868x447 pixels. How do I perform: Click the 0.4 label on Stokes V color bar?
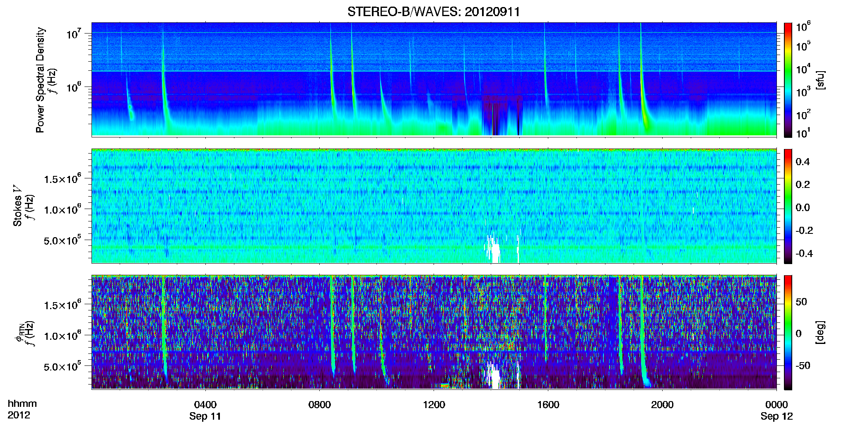click(803, 162)
